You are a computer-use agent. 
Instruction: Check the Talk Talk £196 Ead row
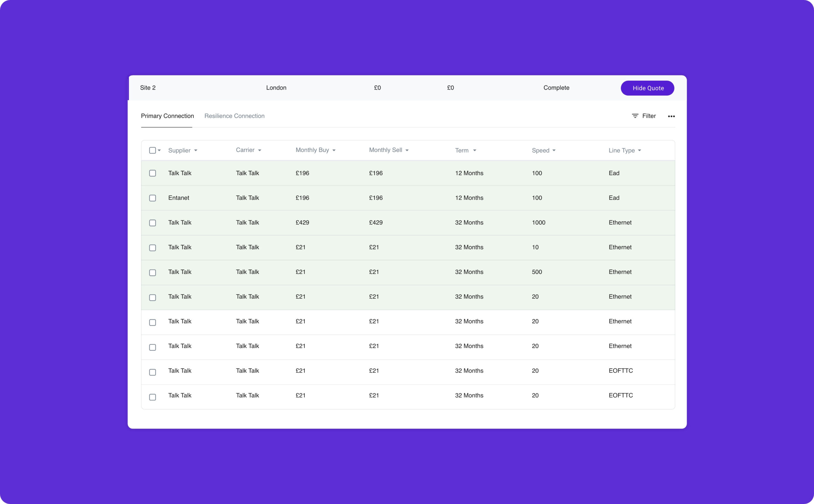(x=152, y=173)
